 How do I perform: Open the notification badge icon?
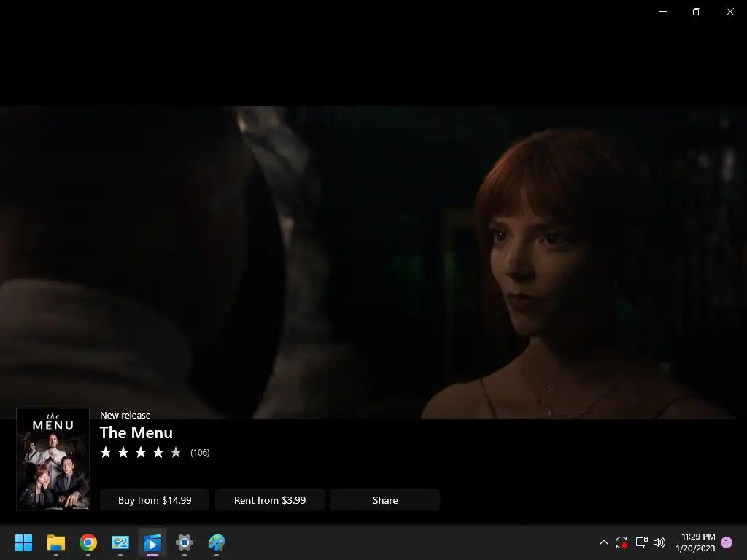(727, 542)
